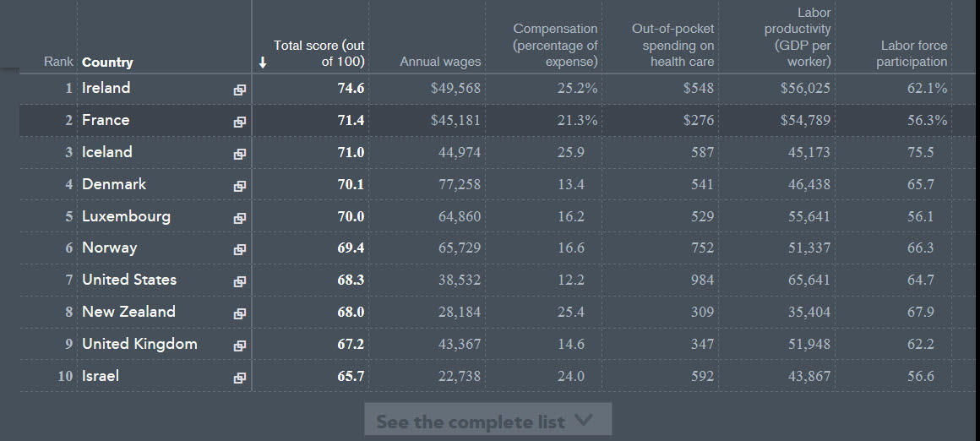Select the Rank column header
980x441 pixels.
59,62
